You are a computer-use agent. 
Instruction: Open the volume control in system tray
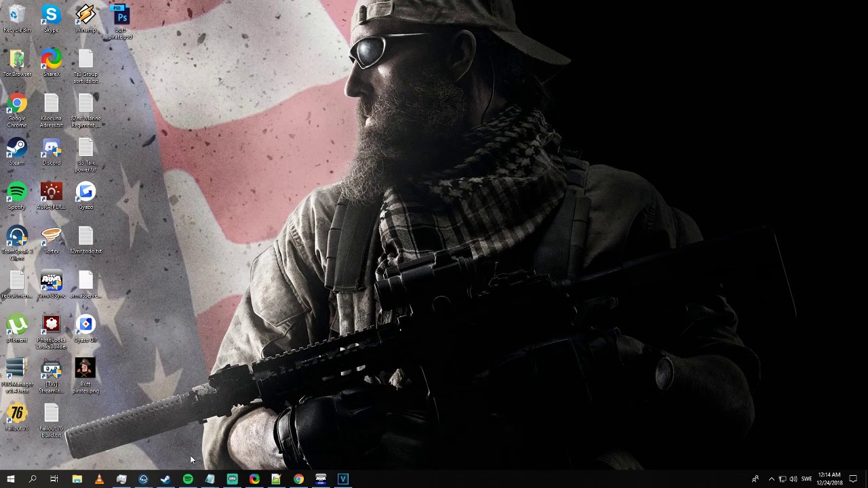(x=793, y=479)
